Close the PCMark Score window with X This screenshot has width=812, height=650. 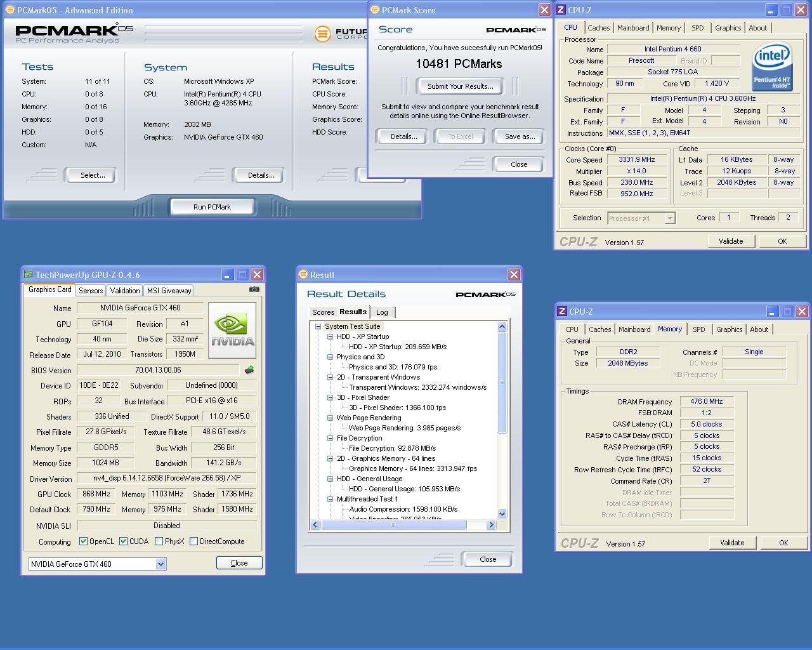544,10
